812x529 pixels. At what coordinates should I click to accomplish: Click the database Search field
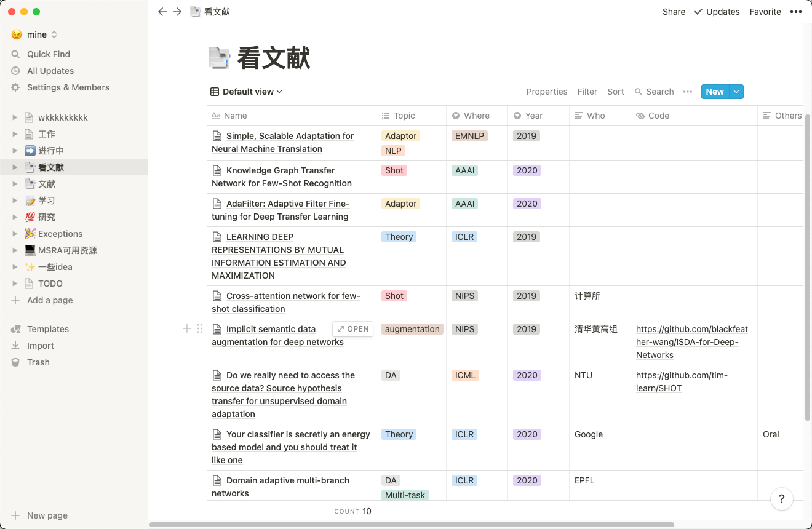click(x=655, y=92)
